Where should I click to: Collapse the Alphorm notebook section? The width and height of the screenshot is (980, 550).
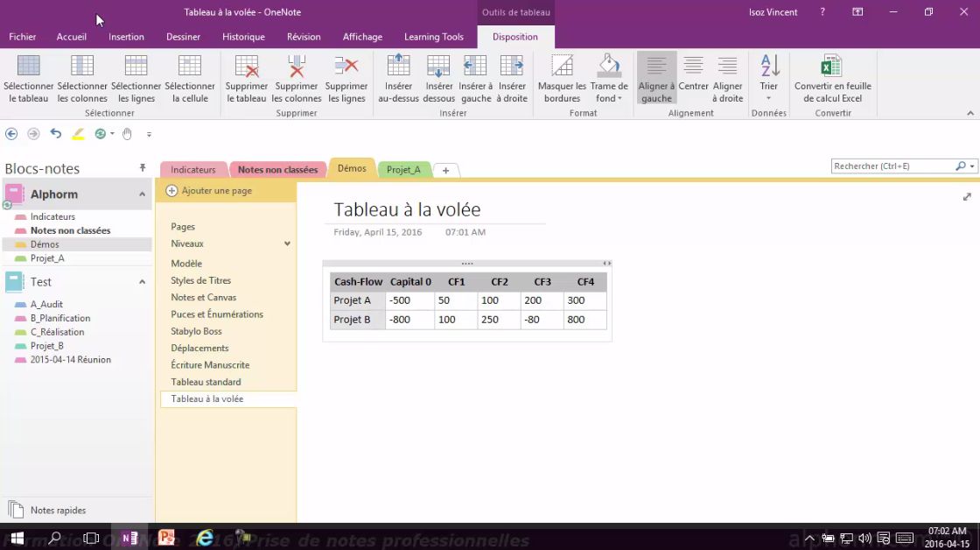click(x=136, y=194)
